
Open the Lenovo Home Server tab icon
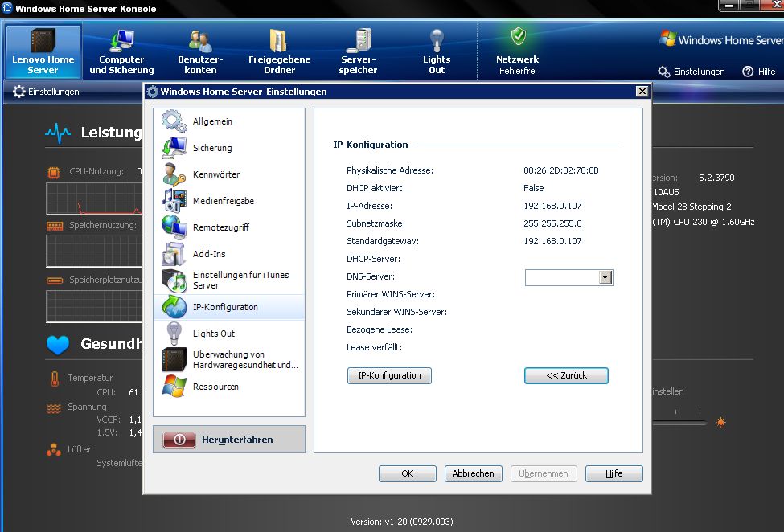click(43, 40)
